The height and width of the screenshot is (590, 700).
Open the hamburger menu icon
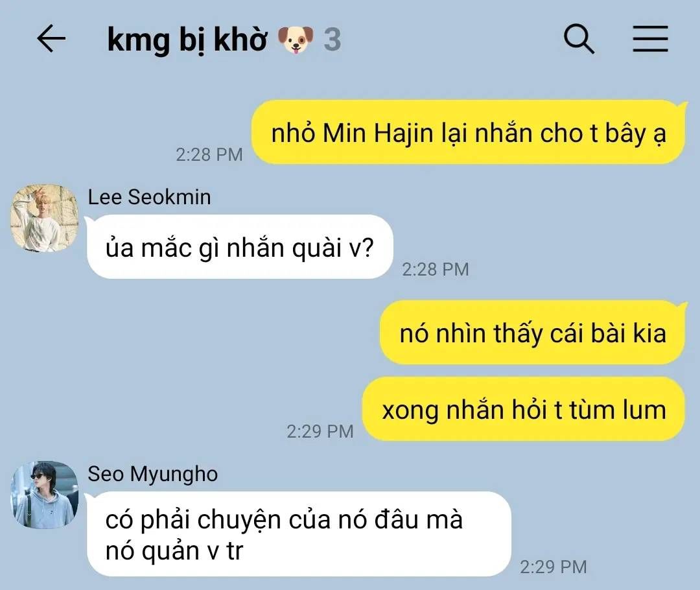[651, 39]
